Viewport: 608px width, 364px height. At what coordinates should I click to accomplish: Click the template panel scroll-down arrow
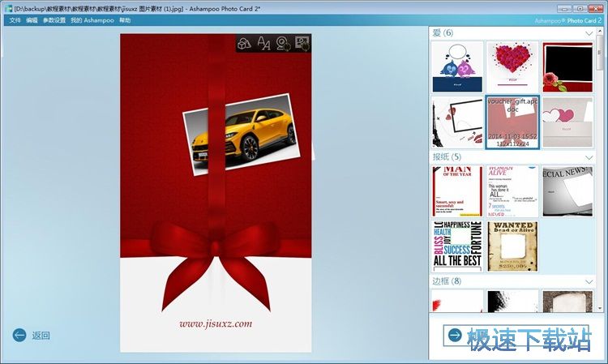click(x=600, y=307)
